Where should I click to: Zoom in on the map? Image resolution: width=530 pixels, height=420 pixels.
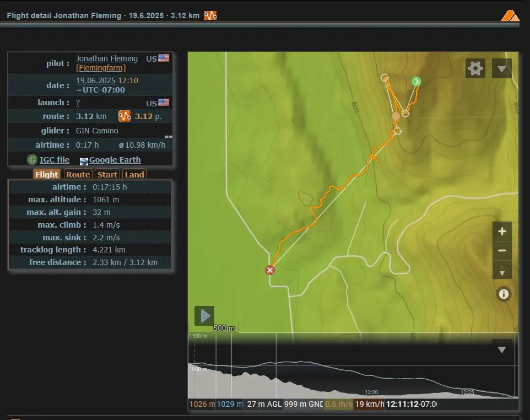pos(502,231)
